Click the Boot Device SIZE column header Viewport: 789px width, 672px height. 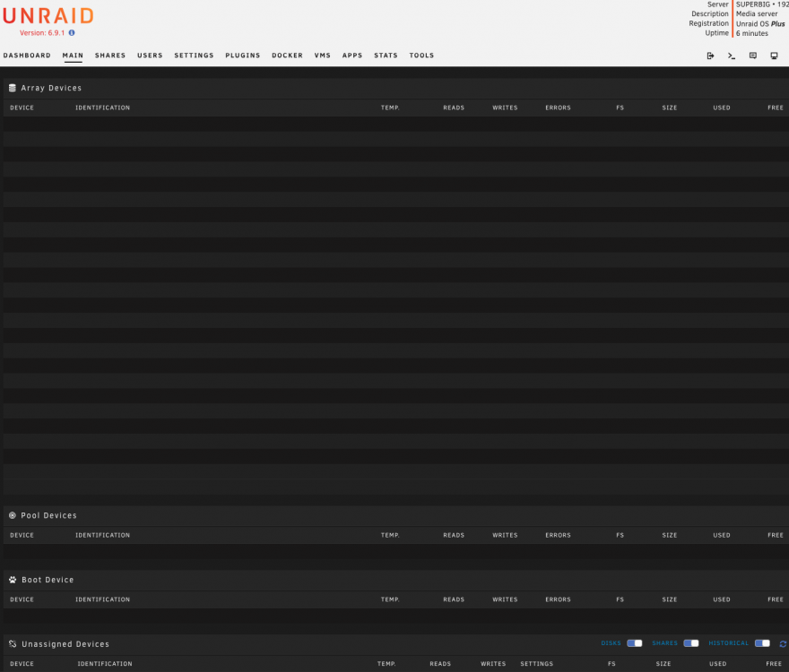coord(670,599)
